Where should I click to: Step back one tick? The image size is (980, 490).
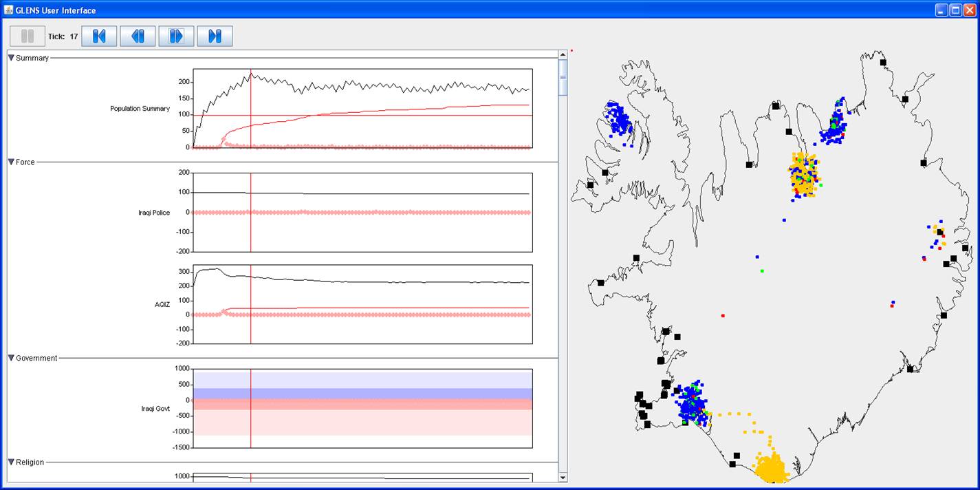pos(138,36)
